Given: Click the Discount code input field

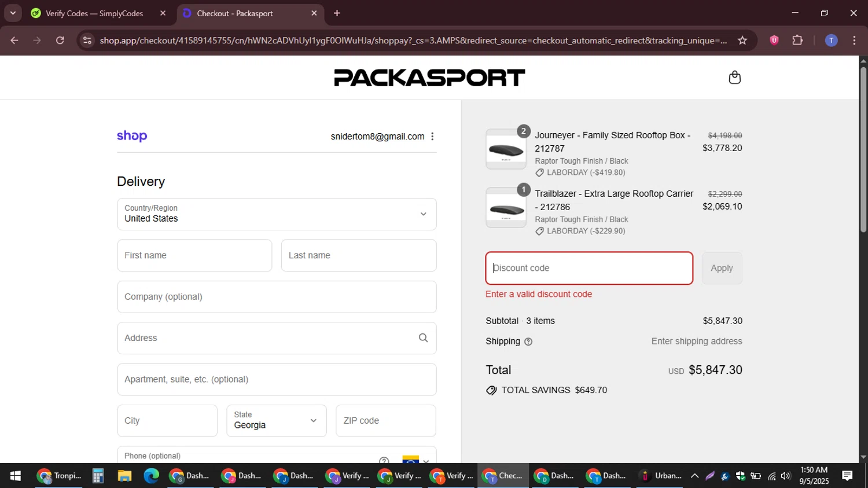Looking at the screenshot, I should pyautogui.click(x=589, y=268).
